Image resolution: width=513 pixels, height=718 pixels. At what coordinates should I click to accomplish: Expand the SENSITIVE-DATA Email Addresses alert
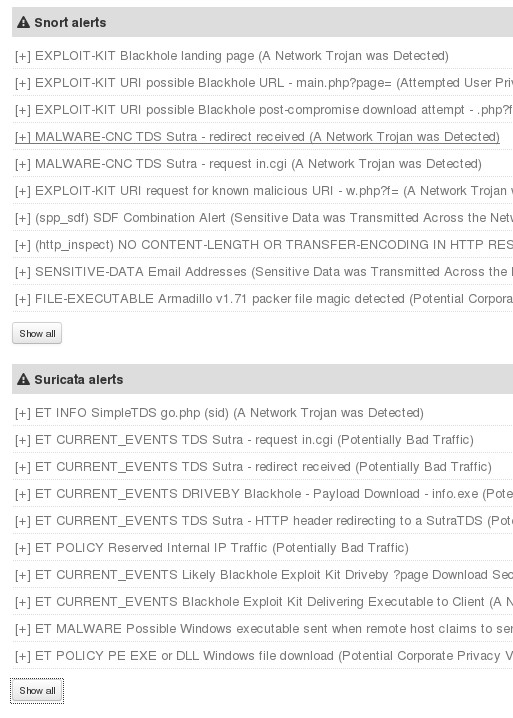(x=264, y=272)
